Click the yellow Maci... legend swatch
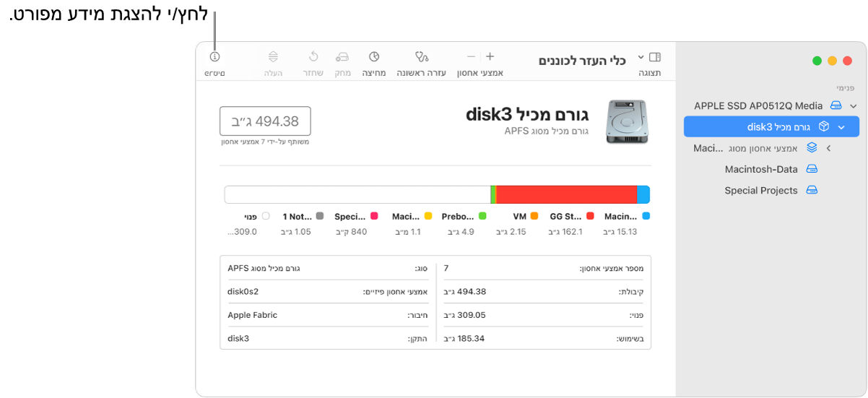 coord(428,216)
